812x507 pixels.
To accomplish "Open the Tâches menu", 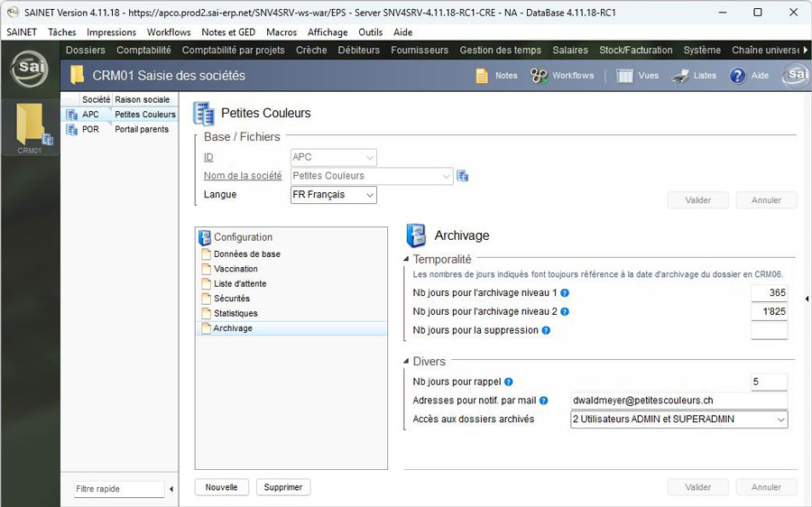I will tap(62, 32).
